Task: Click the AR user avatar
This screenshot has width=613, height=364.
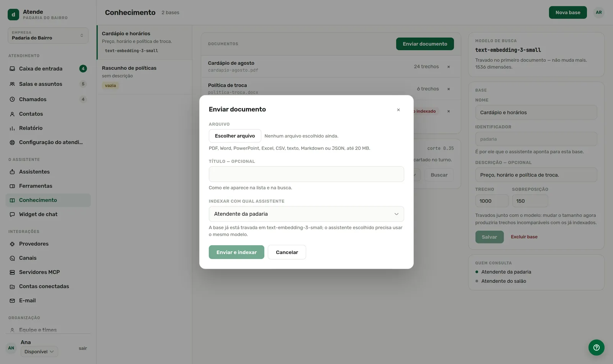Action: (x=598, y=12)
